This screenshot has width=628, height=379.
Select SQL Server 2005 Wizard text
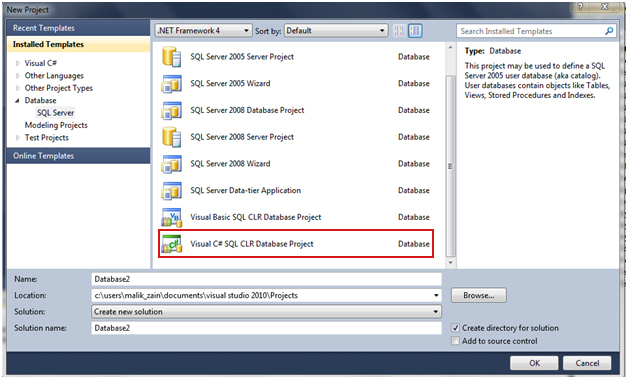tap(230, 84)
